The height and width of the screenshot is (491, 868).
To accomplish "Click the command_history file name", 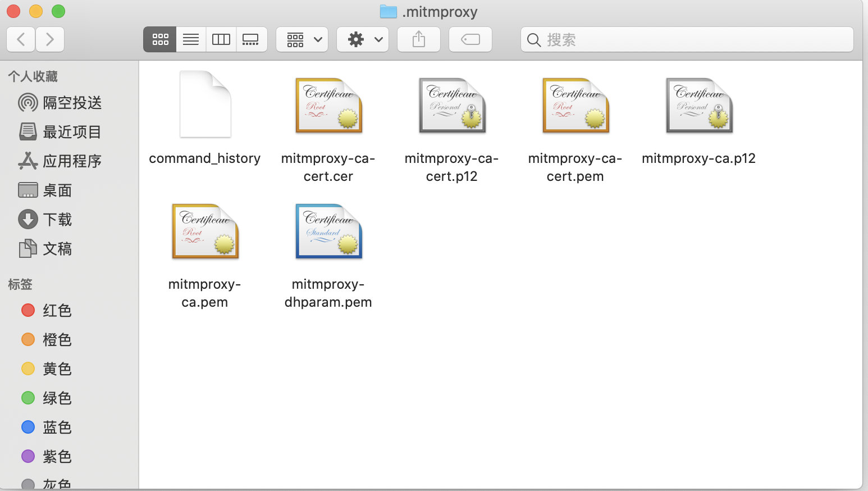I will click(x=205, y=158).
